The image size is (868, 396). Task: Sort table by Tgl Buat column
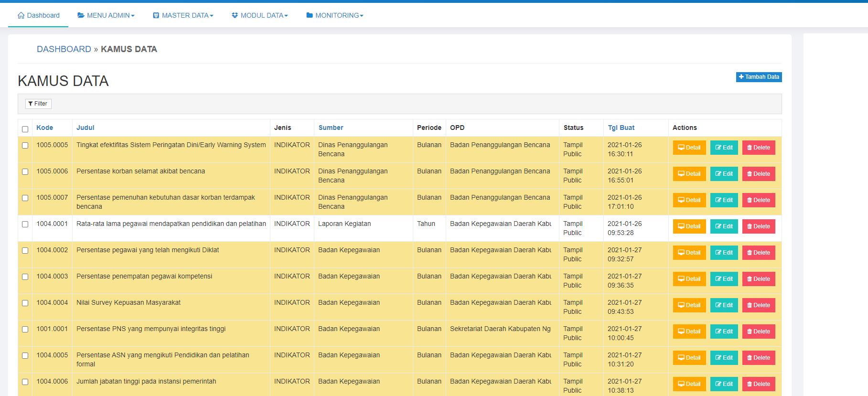point(621,128)
